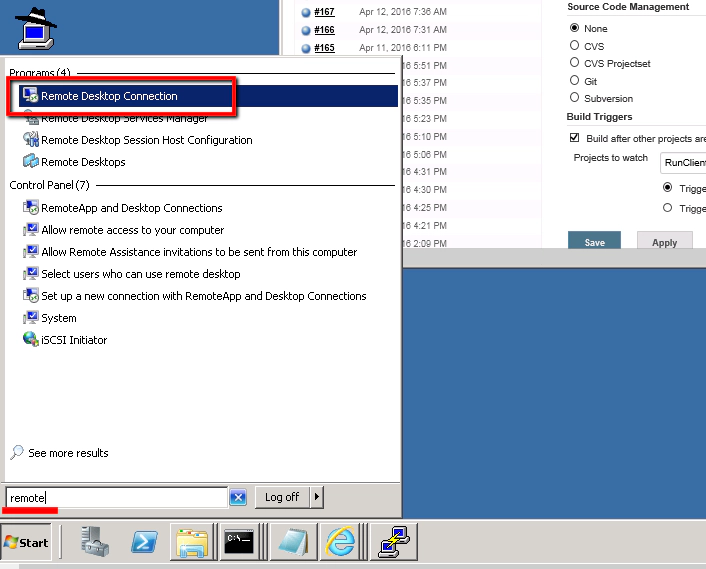Open build #166 link
Image resolution: width=706 pixels, height=569 pixels.
tap(324, 30)
